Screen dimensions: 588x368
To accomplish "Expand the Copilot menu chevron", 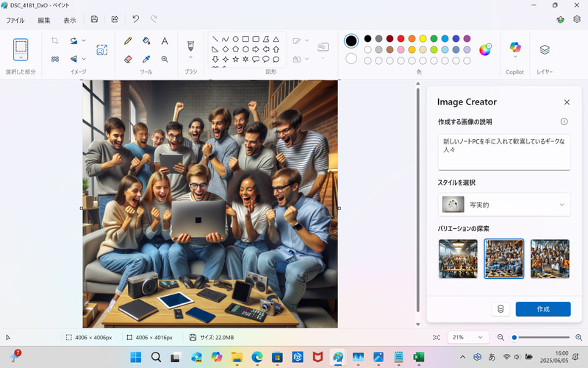I will coord(515,57).
